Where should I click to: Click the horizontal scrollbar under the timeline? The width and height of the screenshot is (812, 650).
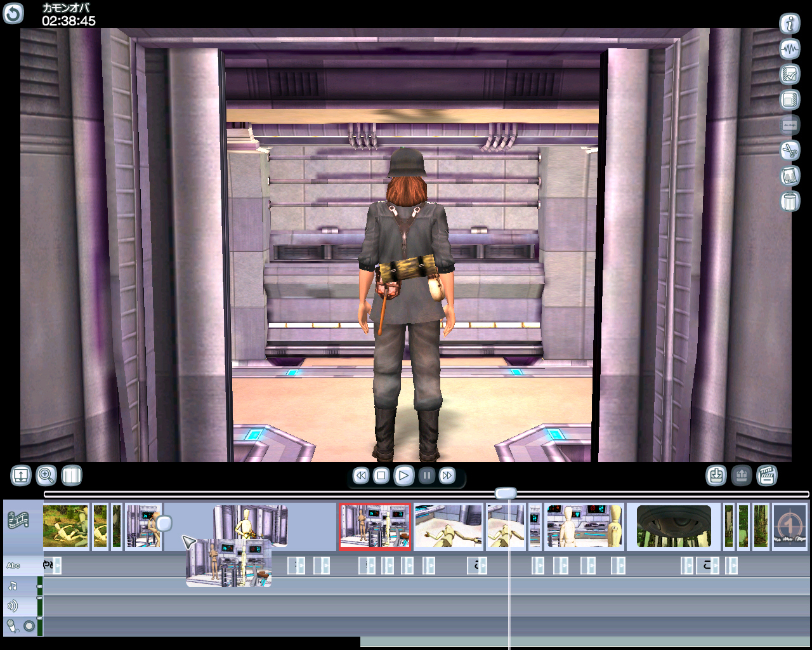click(586, 642)
